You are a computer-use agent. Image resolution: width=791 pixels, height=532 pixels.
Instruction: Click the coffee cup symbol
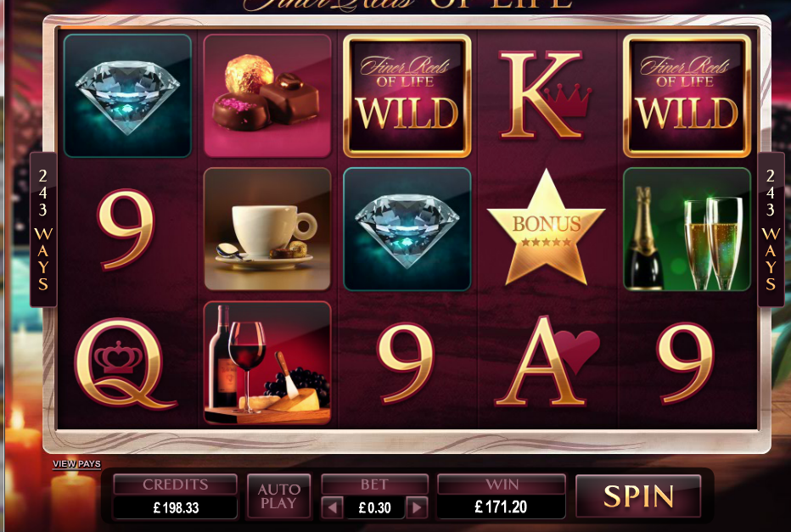click(267, 229)
